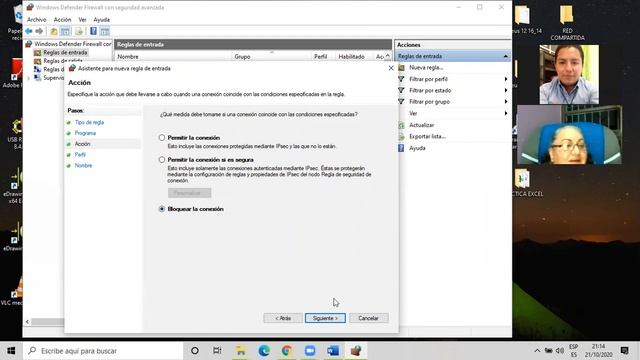Toggle the console tree toolbar icon
640x360 pixels.
tap(65, 31)
